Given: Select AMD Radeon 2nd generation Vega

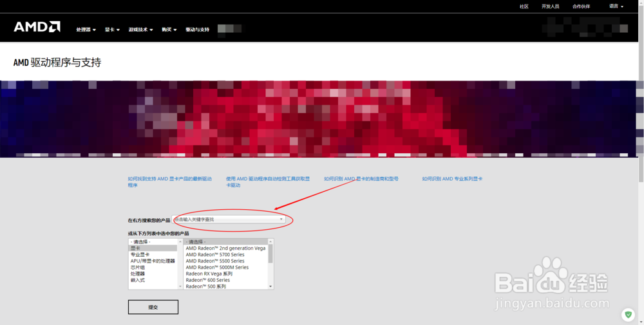Looking at the screenshot, I should 226,248.
